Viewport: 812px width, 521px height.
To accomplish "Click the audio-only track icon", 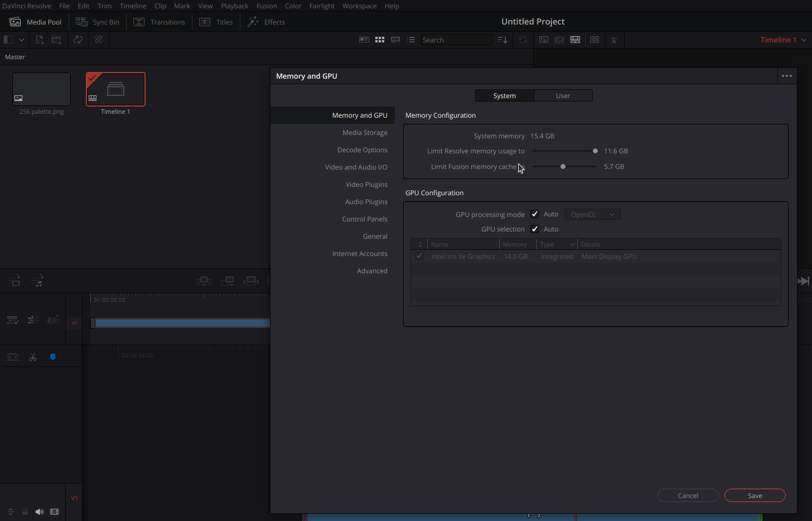I will click(x=37, y=281).
